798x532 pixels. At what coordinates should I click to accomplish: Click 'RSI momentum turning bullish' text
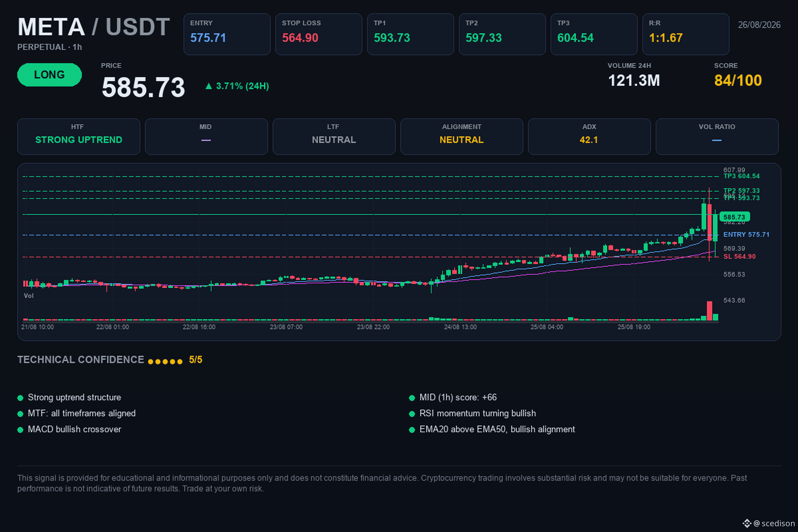pyautogui.click(x=478, y=413)
